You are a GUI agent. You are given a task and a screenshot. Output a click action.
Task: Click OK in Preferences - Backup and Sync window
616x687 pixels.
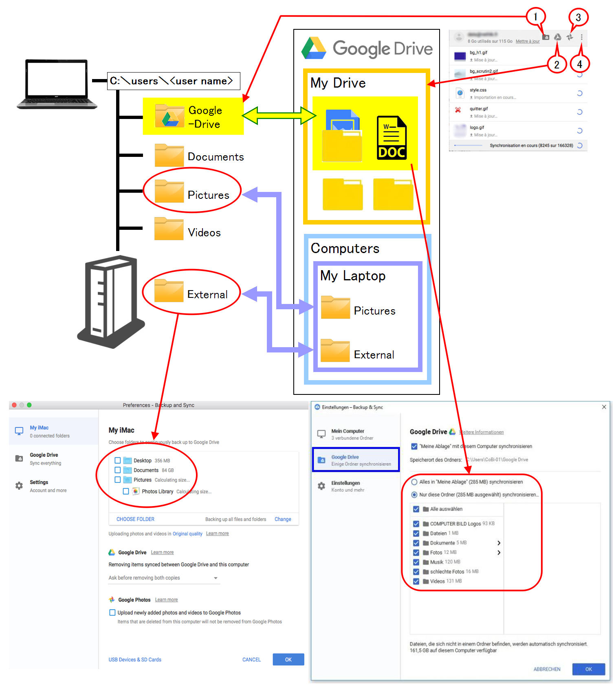coord(288,660)
